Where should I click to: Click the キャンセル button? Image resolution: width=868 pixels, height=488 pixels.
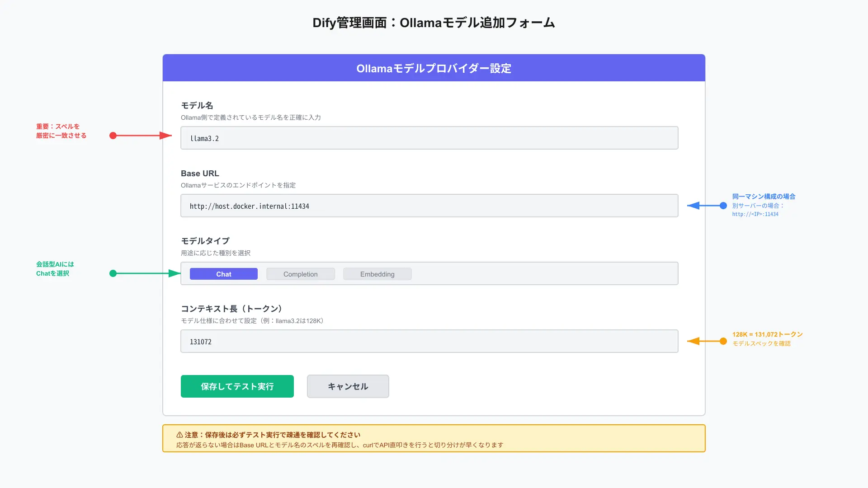tap(348, 386)
